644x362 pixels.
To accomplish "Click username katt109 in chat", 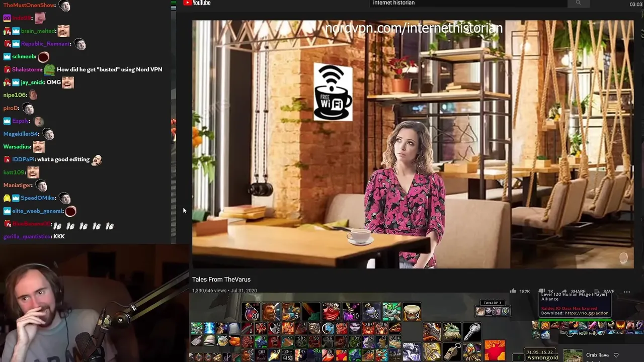I will click(x=14, y=172).
